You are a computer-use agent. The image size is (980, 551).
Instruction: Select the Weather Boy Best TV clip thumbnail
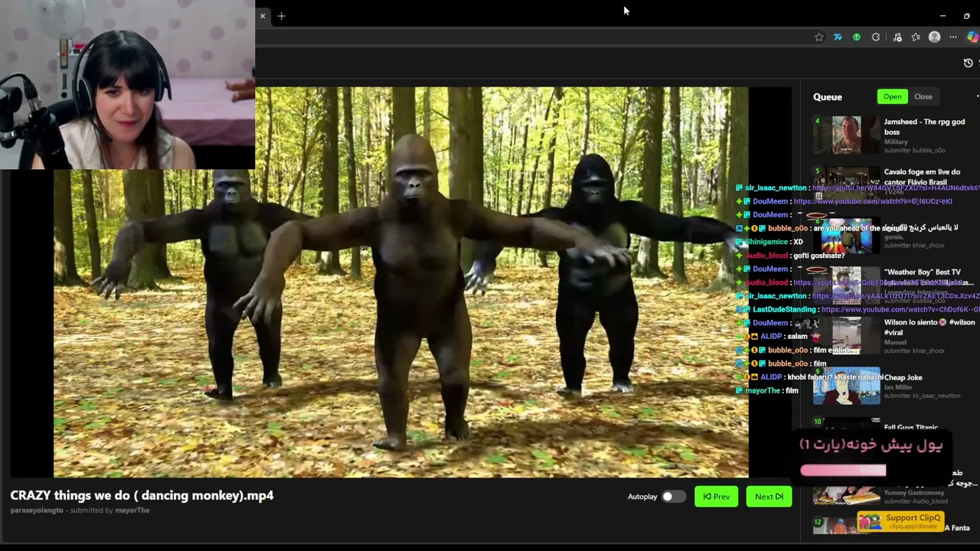coord(846,285)
